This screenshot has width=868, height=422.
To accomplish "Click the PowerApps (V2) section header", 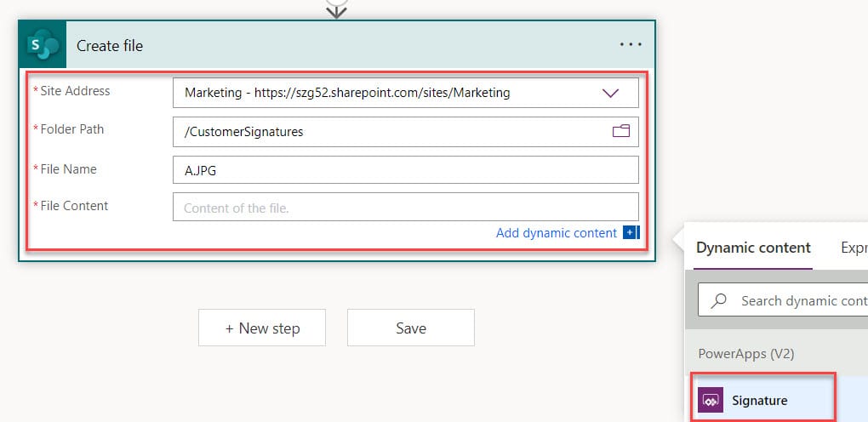I will [746, 353].
